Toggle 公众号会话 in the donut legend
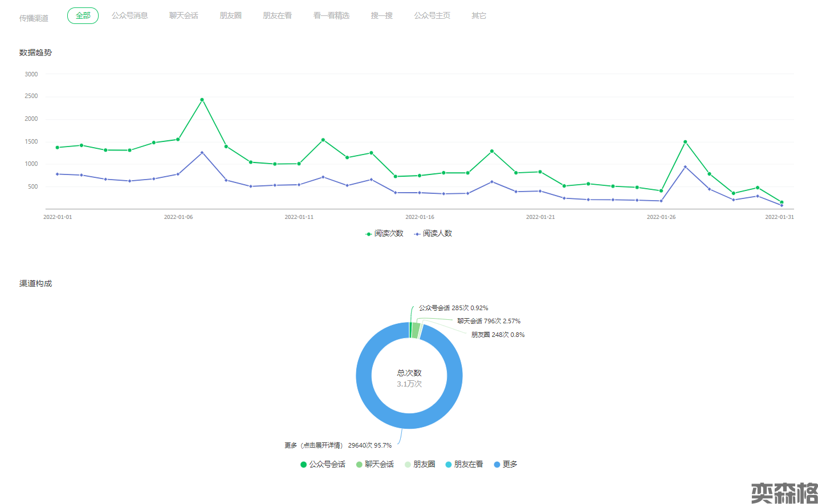The image size is (818, 504). point(323,465)
